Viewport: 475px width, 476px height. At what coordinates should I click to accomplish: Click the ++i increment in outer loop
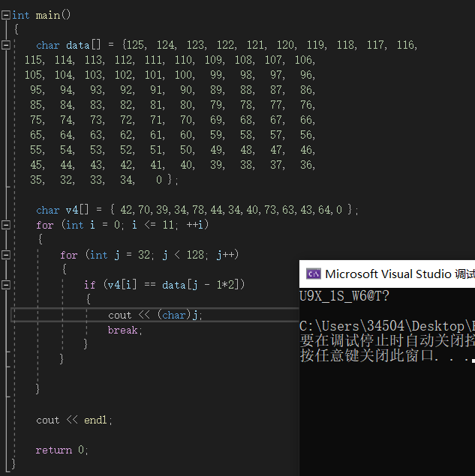click(x=194, y=225)
